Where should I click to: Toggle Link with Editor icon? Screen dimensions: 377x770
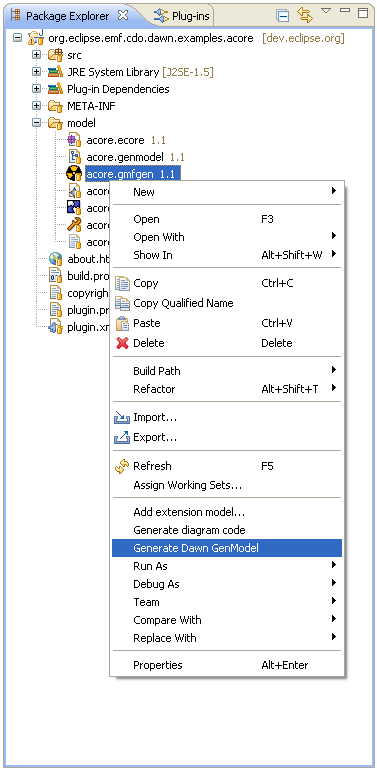pyautogui.click(x=305, y=16)
